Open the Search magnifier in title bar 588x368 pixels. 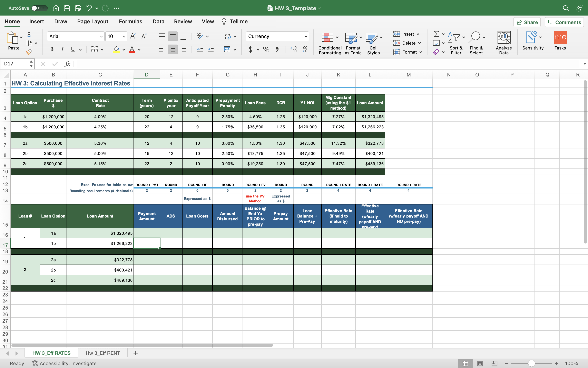[566, 8]
